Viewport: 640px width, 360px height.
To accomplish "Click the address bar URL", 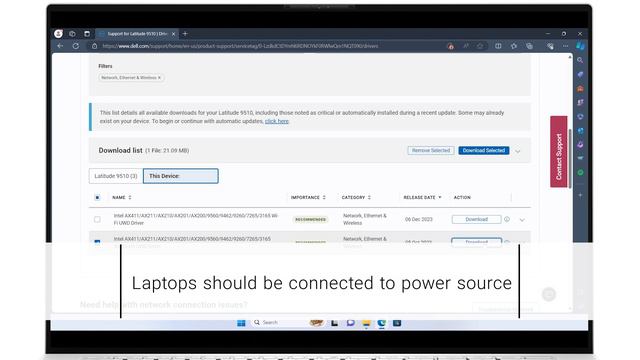I will click(240, 46).
